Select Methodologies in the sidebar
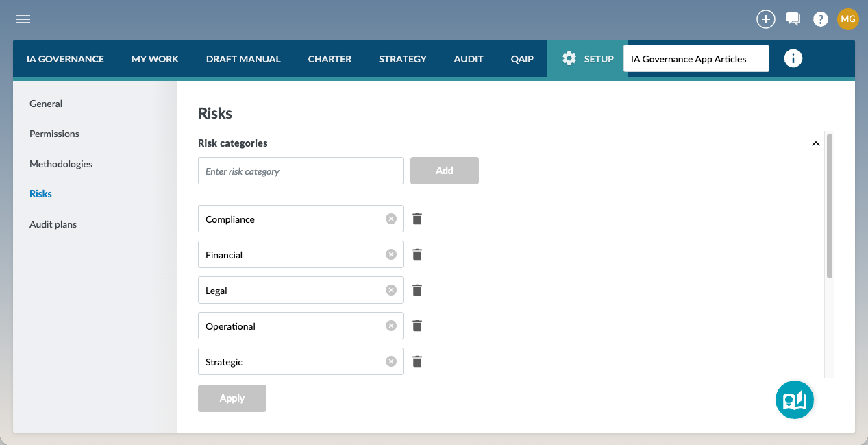This screenshot has width=868, height=445. (61, 164)
